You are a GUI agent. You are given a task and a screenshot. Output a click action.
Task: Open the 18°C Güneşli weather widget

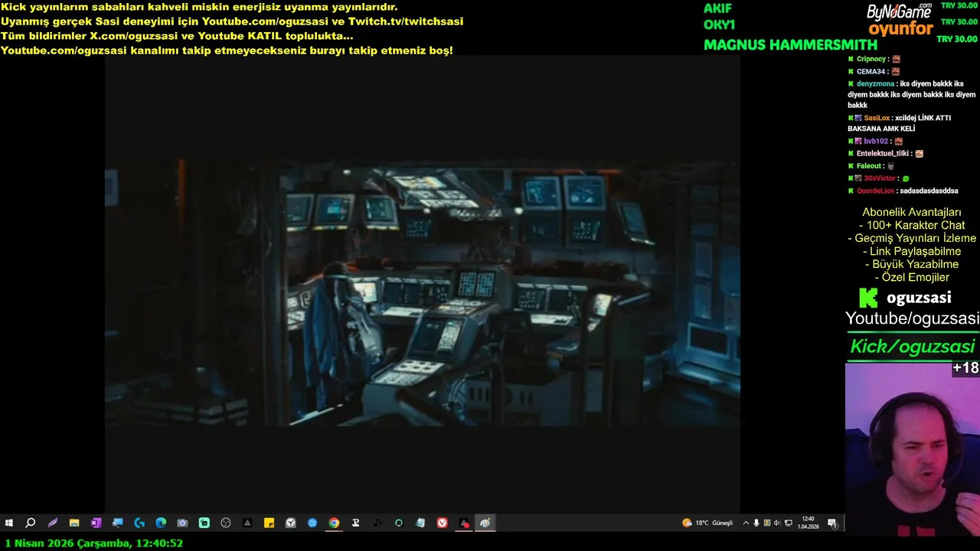tap(707, 523)
